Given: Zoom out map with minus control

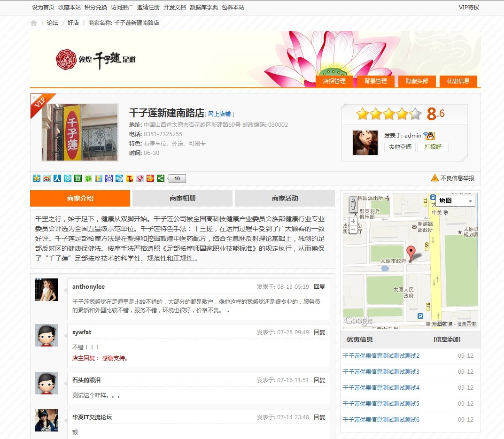Looking at the screenshot, I should click(x=353, y=230).
